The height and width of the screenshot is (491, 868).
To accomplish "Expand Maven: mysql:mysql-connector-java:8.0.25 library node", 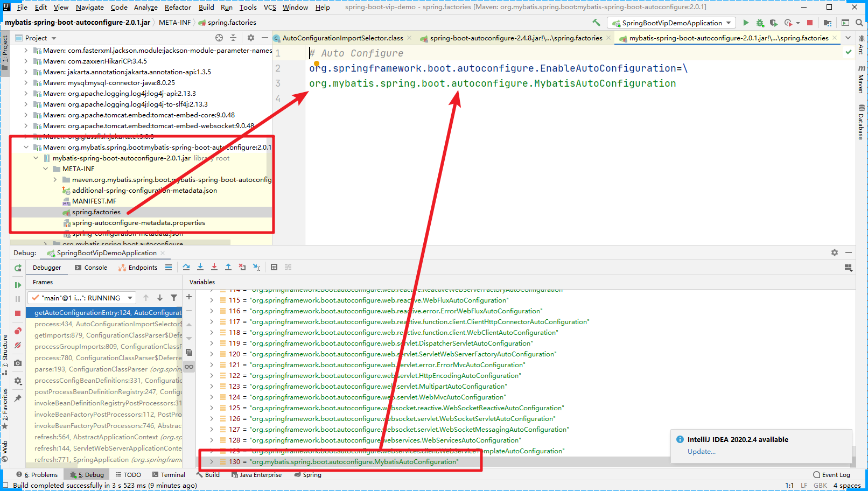I will click(x=26, y=83).
